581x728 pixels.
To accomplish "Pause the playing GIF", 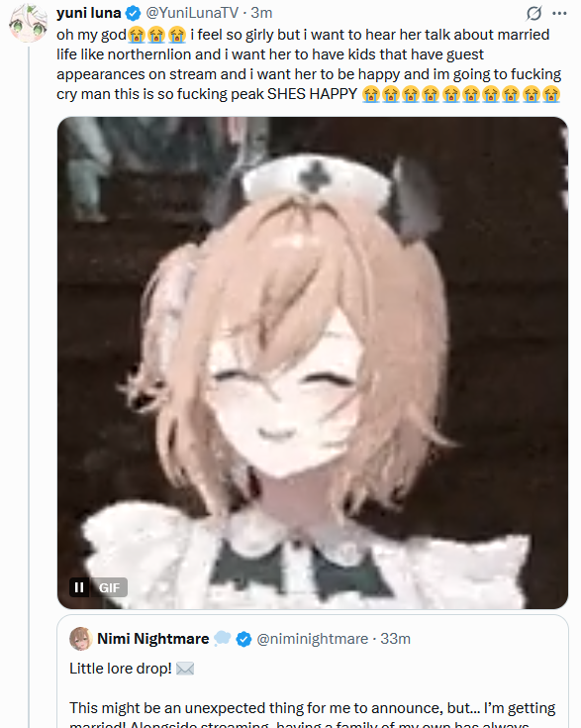I will pos(79,587).
